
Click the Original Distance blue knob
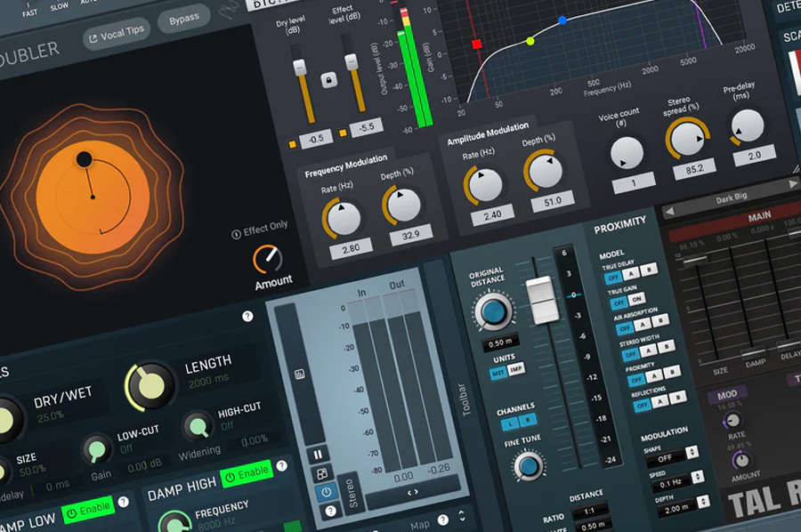pyautogui.click(x=493, y=311)
